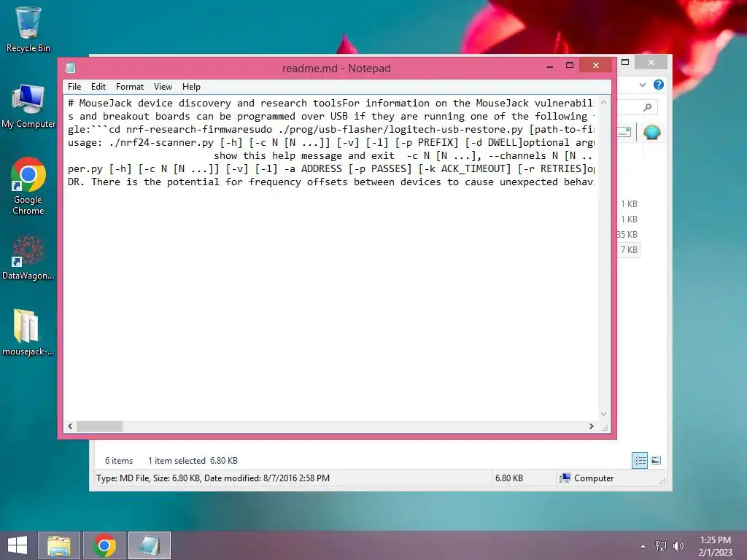Open the Edit menu in Notepad

click(x=98, y=87)
